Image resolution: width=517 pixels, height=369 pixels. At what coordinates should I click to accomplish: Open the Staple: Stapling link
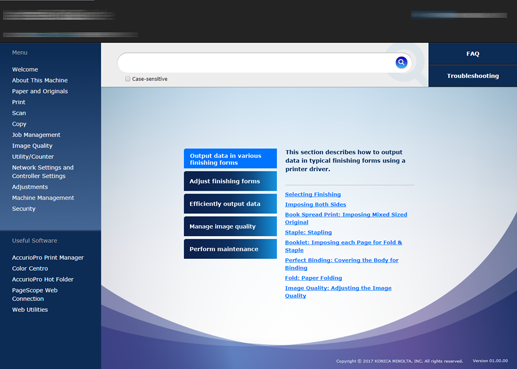[x=308, y=232]
